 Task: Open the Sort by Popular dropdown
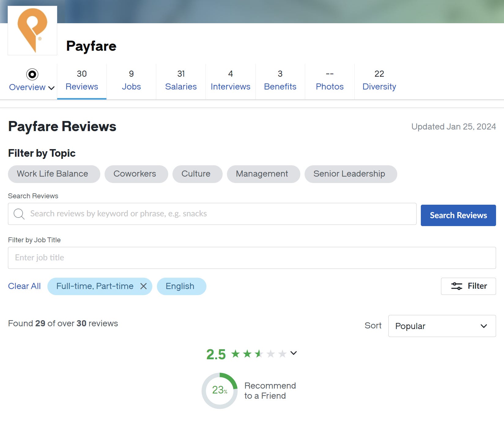click(442, 326)
